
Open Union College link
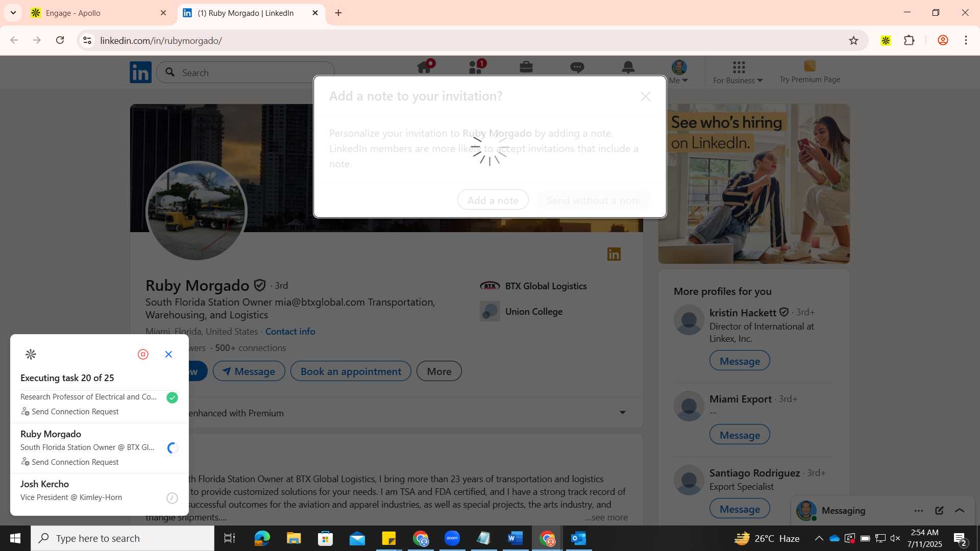pos(534,311)
